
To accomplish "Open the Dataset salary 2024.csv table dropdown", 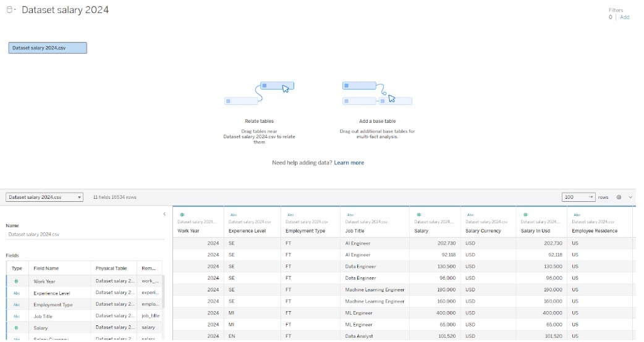I will point(44,197).
